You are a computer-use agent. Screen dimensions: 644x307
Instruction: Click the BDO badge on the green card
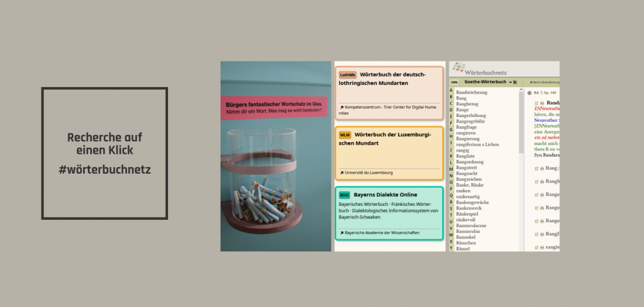point(345,195)
